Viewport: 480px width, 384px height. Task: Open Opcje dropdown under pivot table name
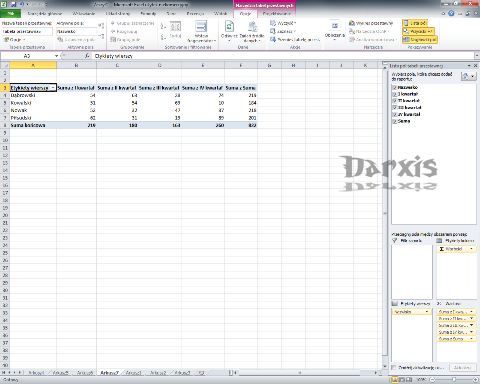14,39
